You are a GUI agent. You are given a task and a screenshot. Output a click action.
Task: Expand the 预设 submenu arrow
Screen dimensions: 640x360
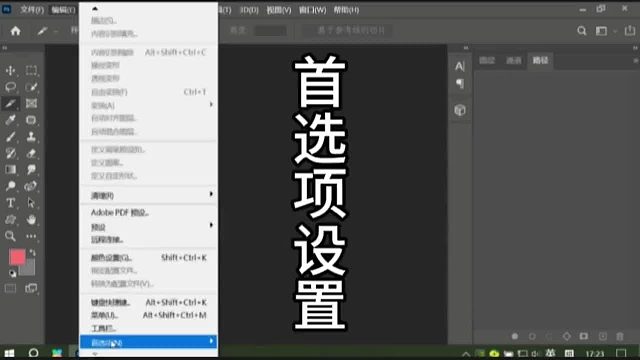coord(211,225)
